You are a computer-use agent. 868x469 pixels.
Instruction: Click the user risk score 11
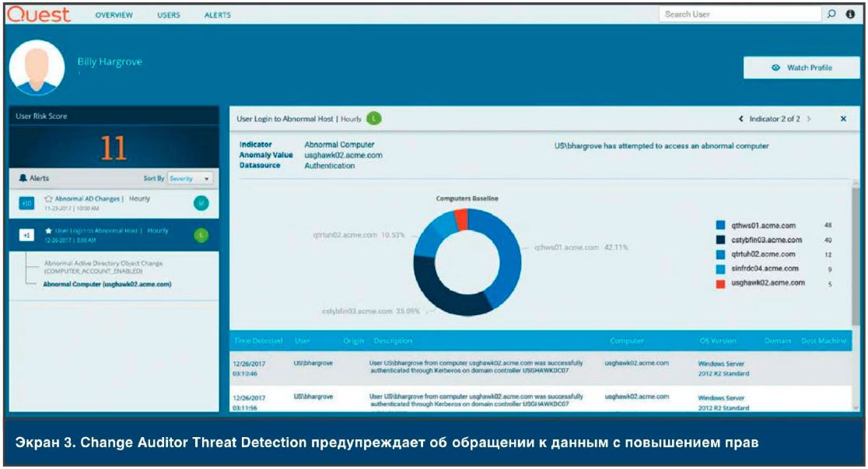114,148
